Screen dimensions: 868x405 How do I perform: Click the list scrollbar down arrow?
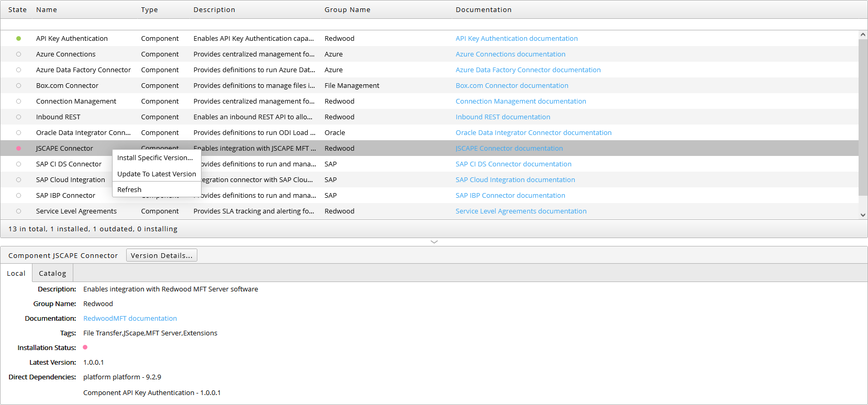coord(863,215)
